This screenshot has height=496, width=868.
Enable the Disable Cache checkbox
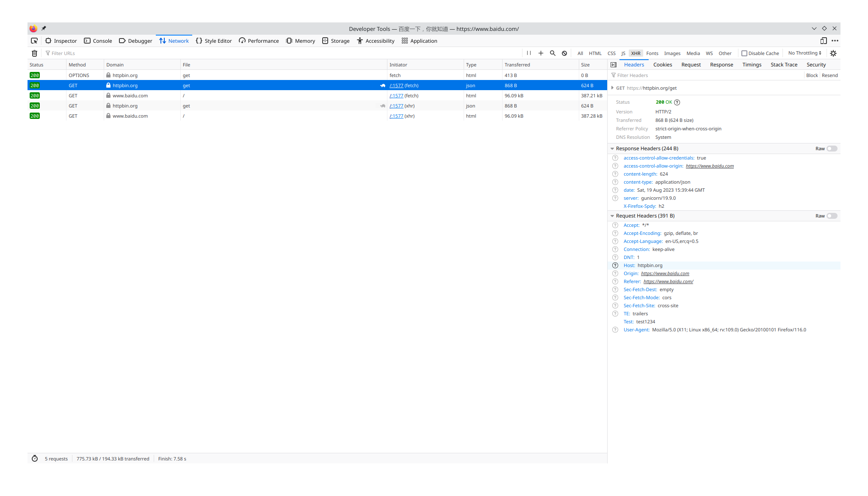pos(744,53)
